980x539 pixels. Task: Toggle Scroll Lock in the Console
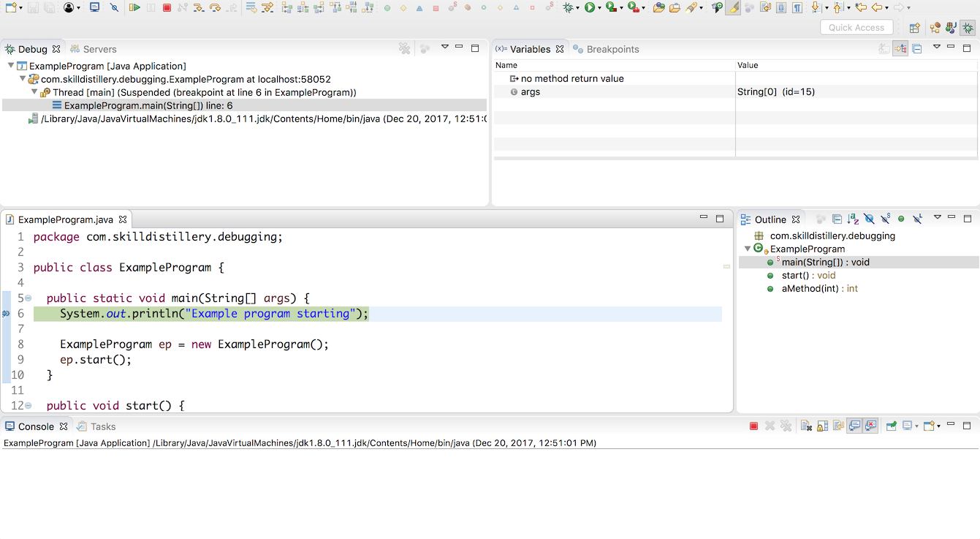pos(822,426)
